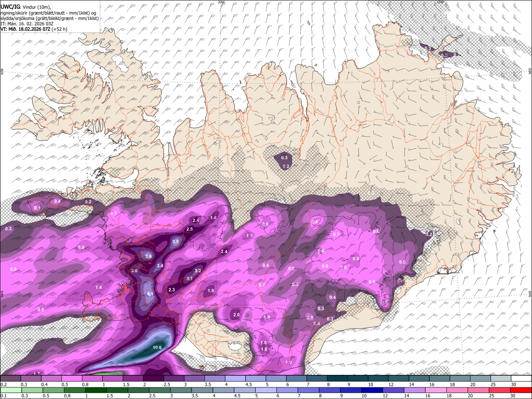
Task: Select the 2.0 value label on the map
Action: 236,315
